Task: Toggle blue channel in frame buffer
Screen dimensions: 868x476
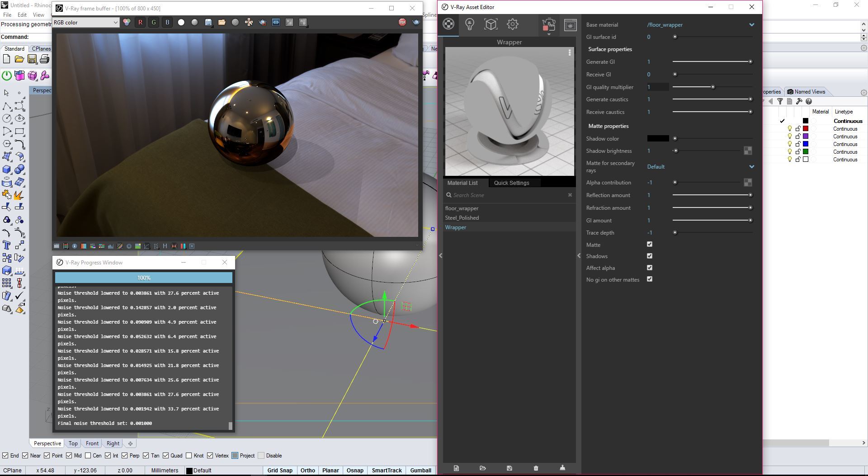Action: [167, 22]
